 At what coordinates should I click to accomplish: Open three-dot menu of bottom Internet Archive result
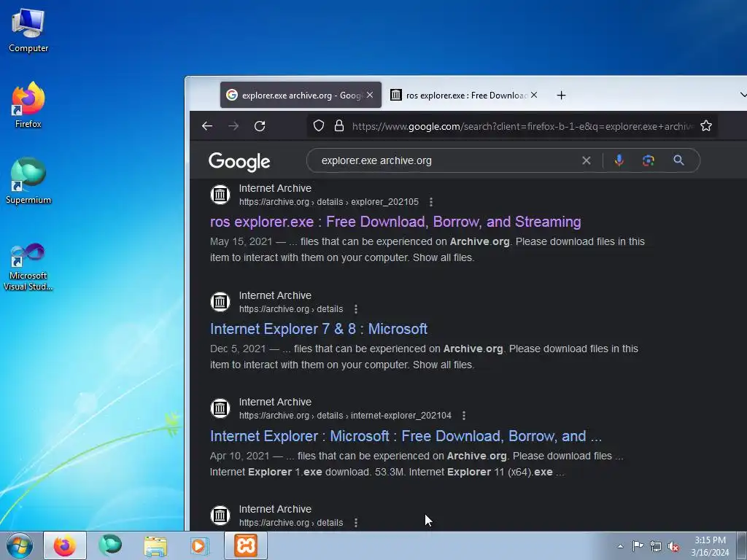pos(356,523)
